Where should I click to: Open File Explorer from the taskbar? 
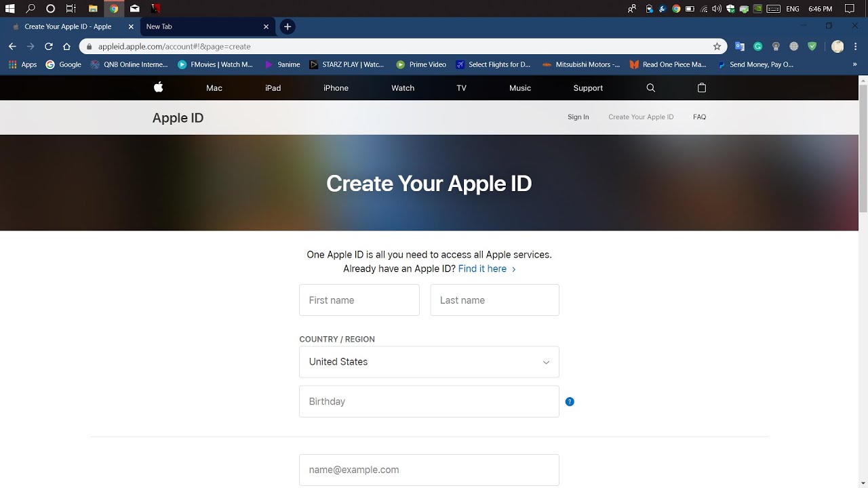(x=93, y=9)
